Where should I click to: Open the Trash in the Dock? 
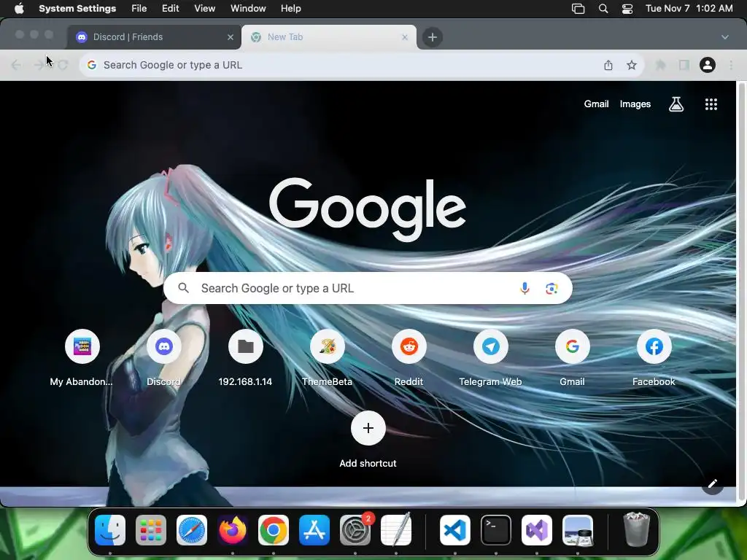(636, 529)
